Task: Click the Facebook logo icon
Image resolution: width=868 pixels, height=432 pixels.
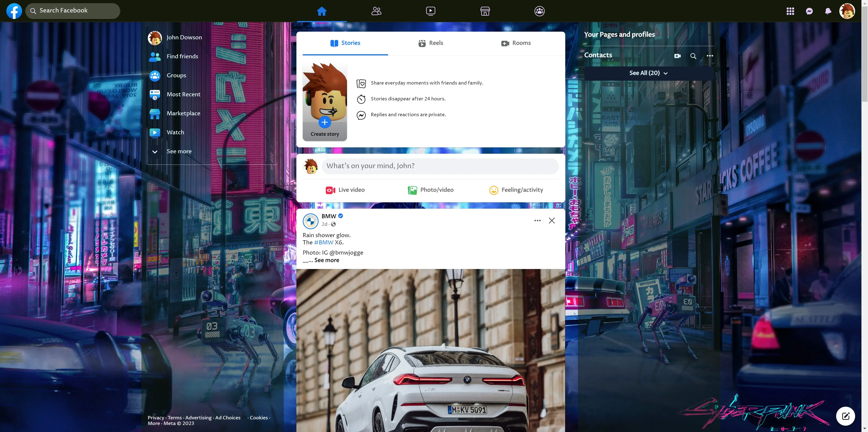Action: 14,11
